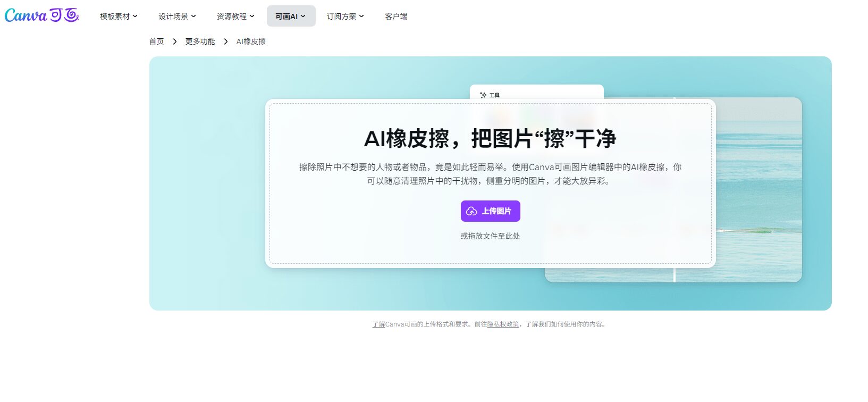Go to 首页 via the breadcrumb
The width and height of the screenshot is (868, 402).
156,41
